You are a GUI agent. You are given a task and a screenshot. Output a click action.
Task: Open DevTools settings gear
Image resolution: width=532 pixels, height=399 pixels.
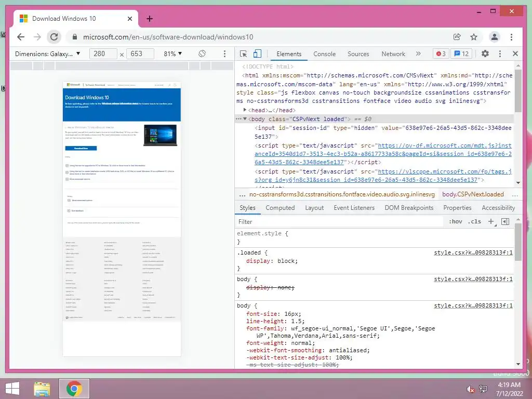(x=485, y=54)
